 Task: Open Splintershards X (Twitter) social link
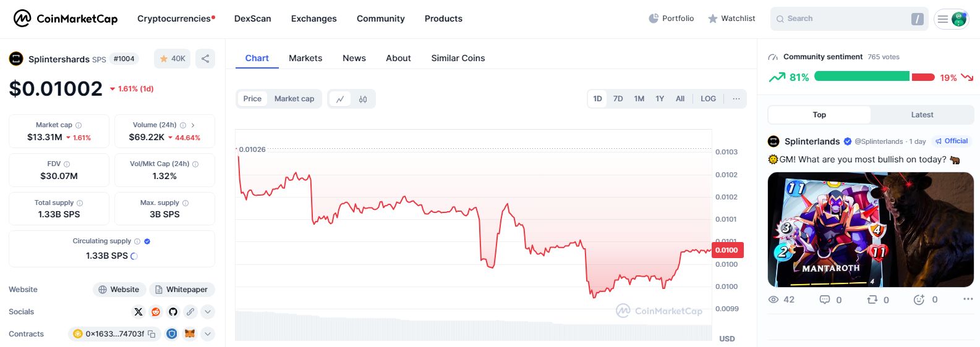click(x=138, y=312)
